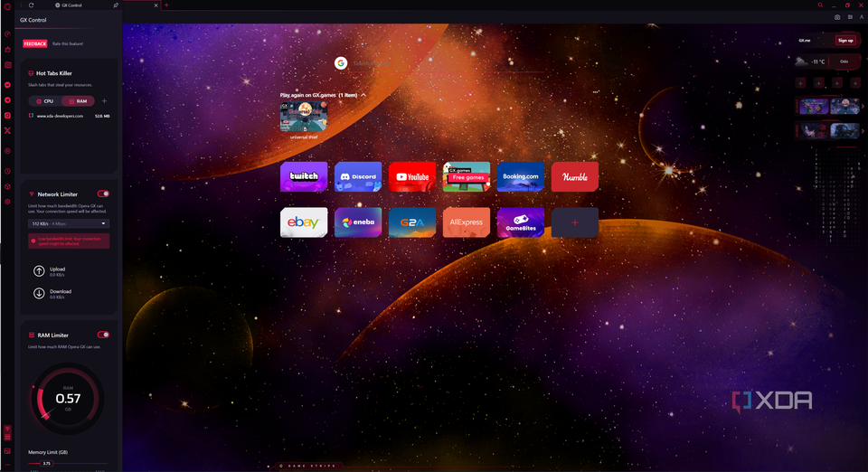Click three-dots more icon at sidebar bottom

coord(8,465)
